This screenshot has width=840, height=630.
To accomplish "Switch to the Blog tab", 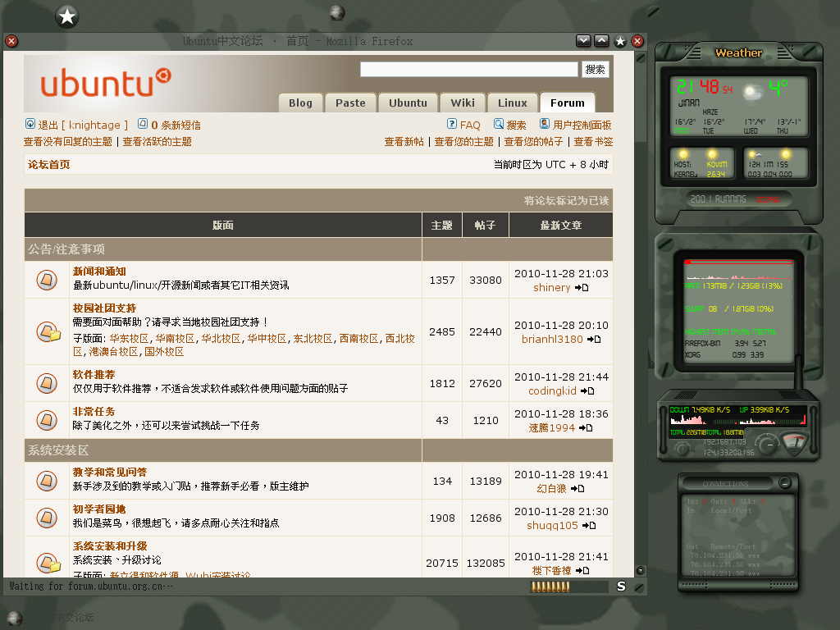I will click(x=300, y=103).
